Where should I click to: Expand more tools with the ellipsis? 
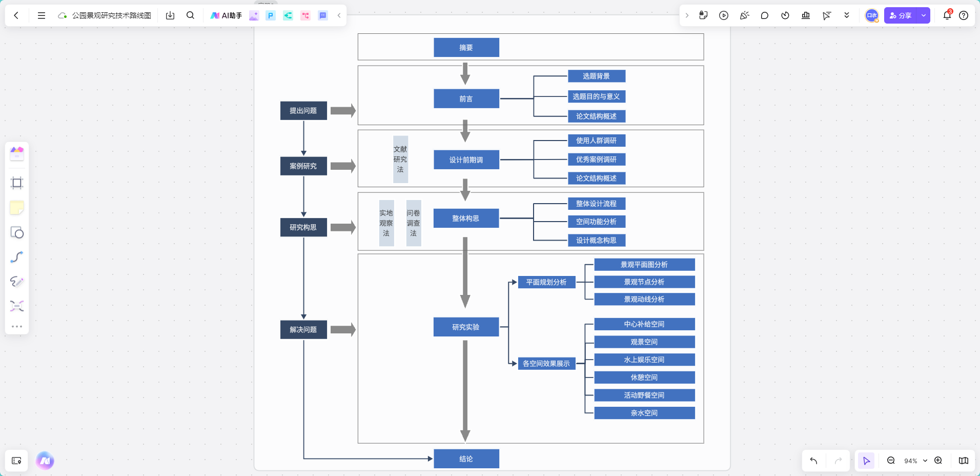click(17, 326)
